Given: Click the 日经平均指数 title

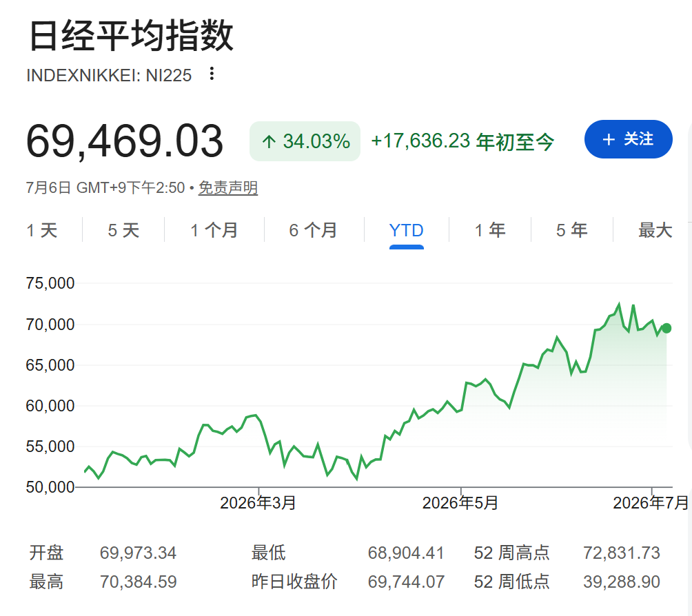Looking at the screenshot, I should click(x=131, y=35).
